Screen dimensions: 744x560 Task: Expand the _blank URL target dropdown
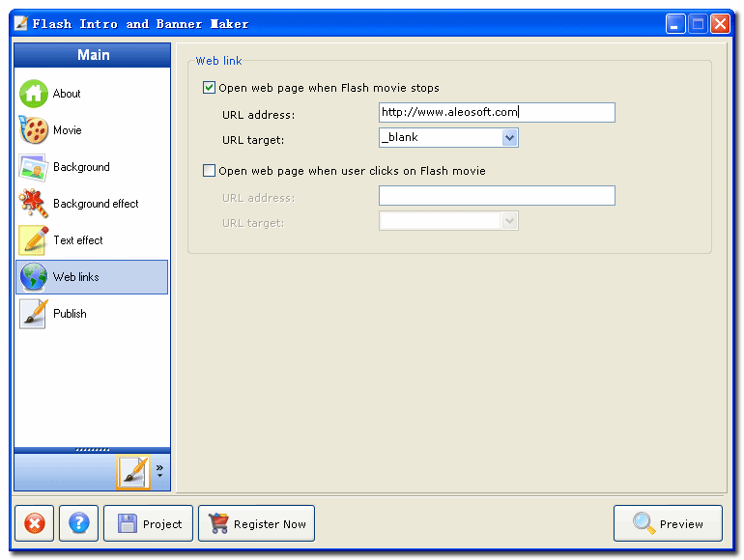(x=509, y=138)
